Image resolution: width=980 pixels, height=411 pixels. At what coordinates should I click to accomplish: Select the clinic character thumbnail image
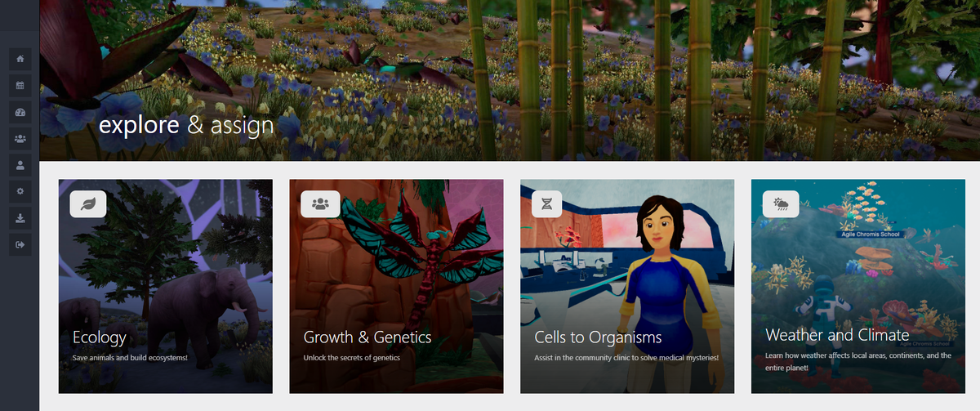(627, 286)
